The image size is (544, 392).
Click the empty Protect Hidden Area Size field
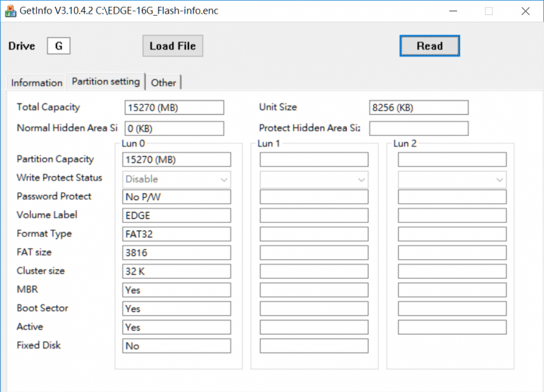pos(419,128)
